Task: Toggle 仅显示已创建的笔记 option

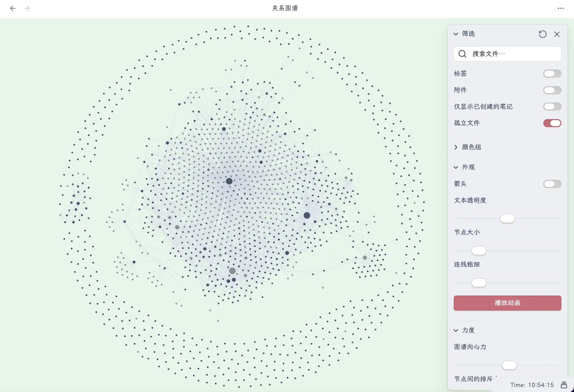Action: (552, 107)
